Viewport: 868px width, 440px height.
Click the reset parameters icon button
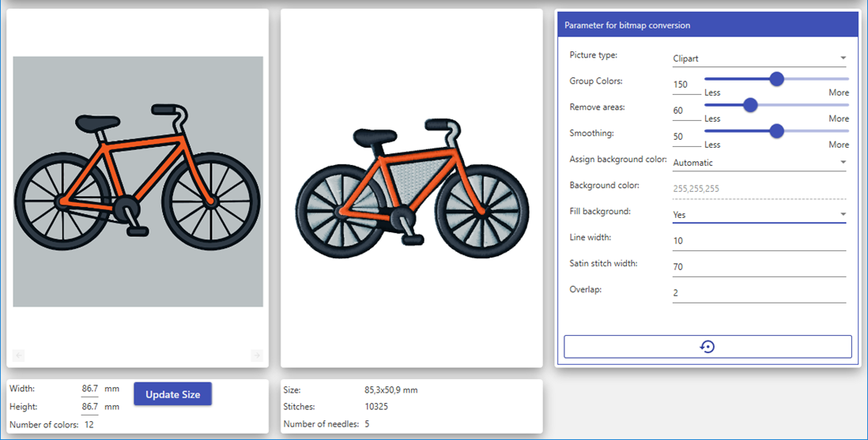point(708,347)
